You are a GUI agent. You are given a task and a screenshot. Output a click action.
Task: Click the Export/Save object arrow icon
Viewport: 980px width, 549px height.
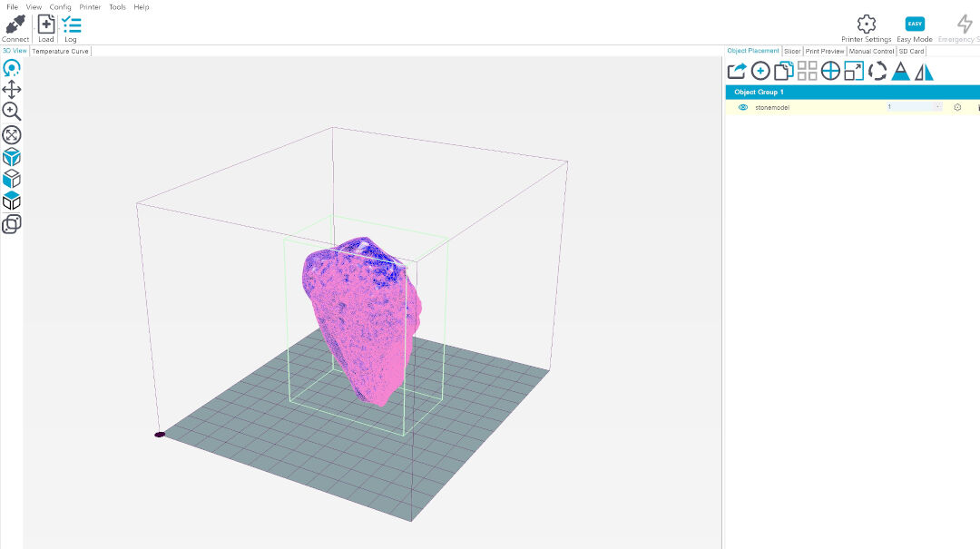tap(737, 72)
